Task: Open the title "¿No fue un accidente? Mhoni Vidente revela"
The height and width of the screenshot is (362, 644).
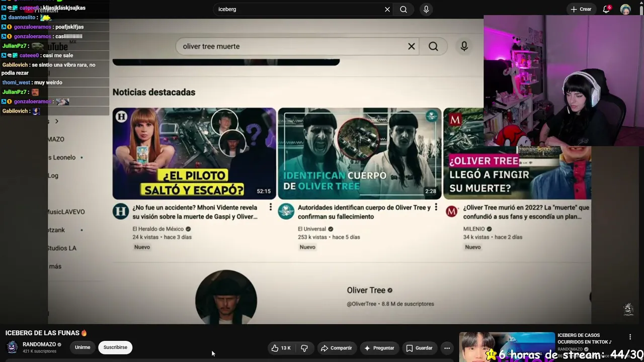Action: (x=195, y=212)
